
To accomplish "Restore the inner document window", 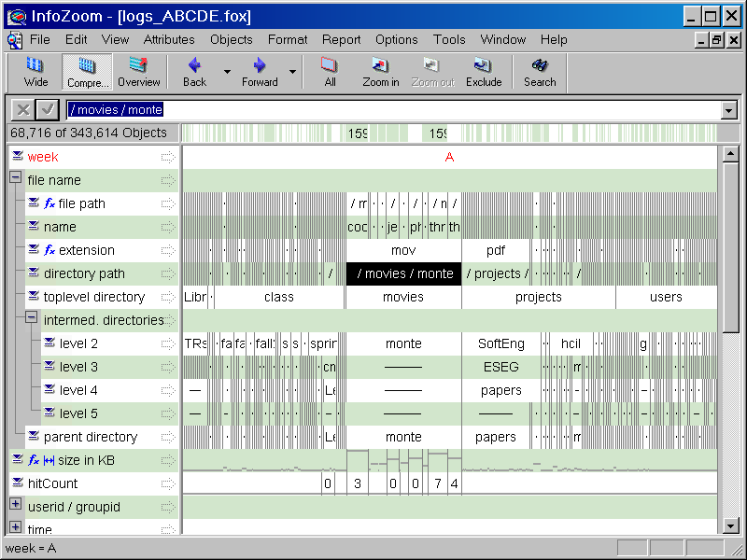I will (716, 40).
